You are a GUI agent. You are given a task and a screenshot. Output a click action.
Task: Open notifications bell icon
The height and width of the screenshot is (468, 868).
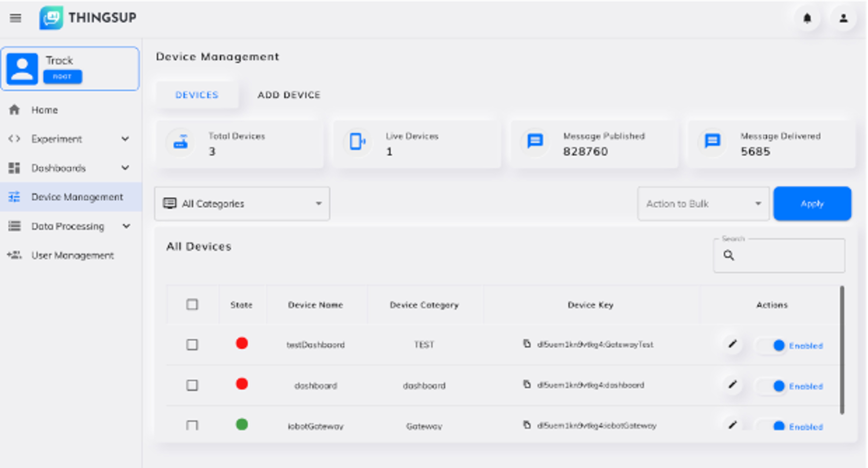pos(807,19)
